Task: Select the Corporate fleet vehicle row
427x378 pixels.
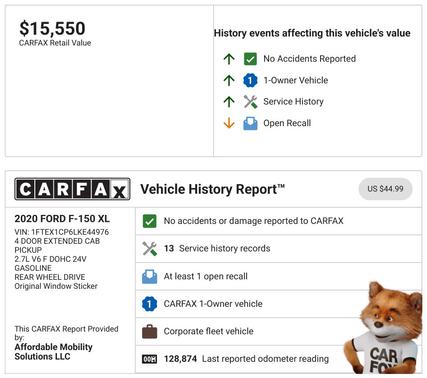Action: (x=279, y=332)
